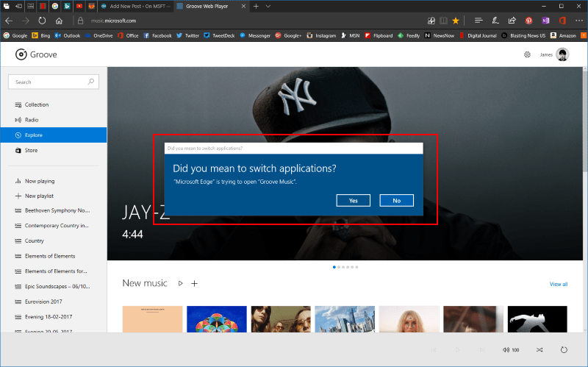Open James account avatar

pyautogui.click(x=562, y=54)
